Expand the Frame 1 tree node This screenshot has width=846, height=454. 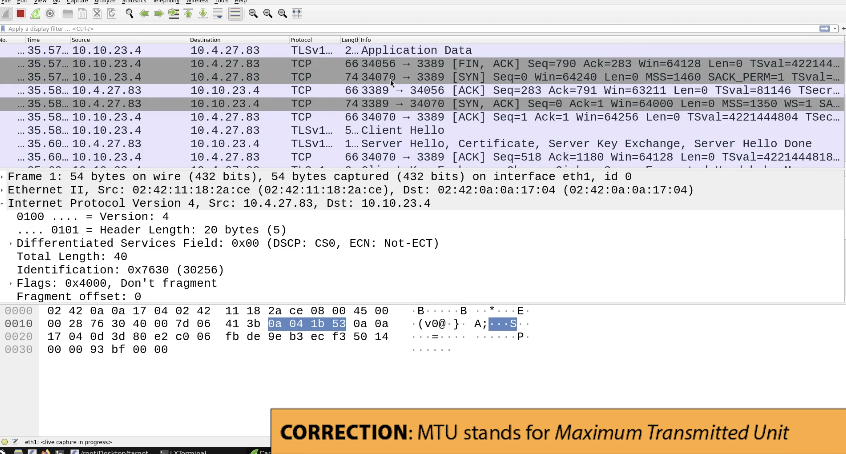pos(3,177)
